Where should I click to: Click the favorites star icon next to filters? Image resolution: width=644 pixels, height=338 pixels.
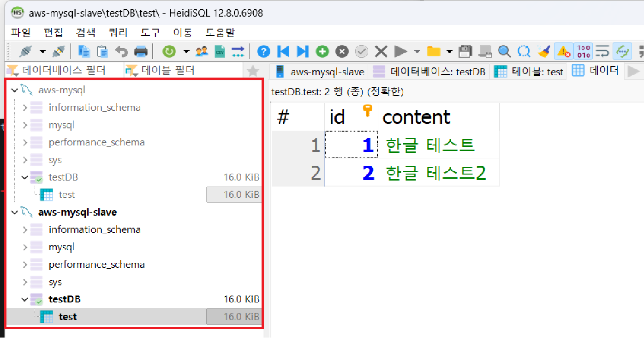pos(253,71)
